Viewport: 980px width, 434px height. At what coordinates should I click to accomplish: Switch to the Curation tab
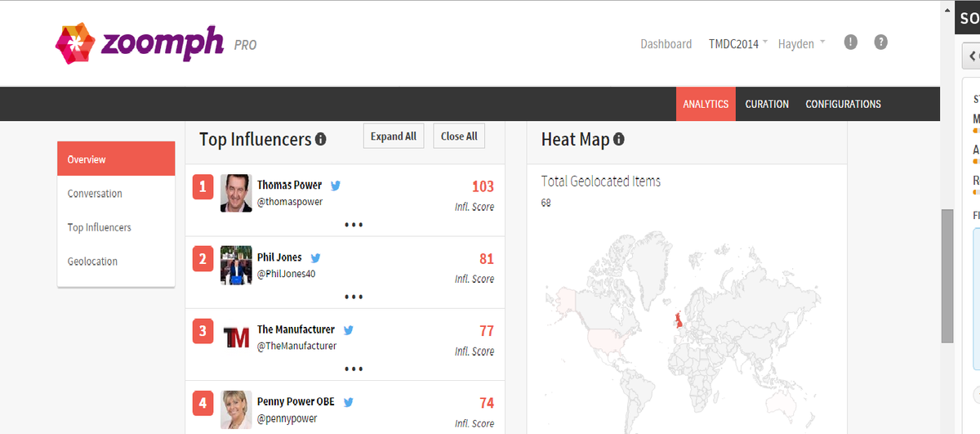click(767, 104)
